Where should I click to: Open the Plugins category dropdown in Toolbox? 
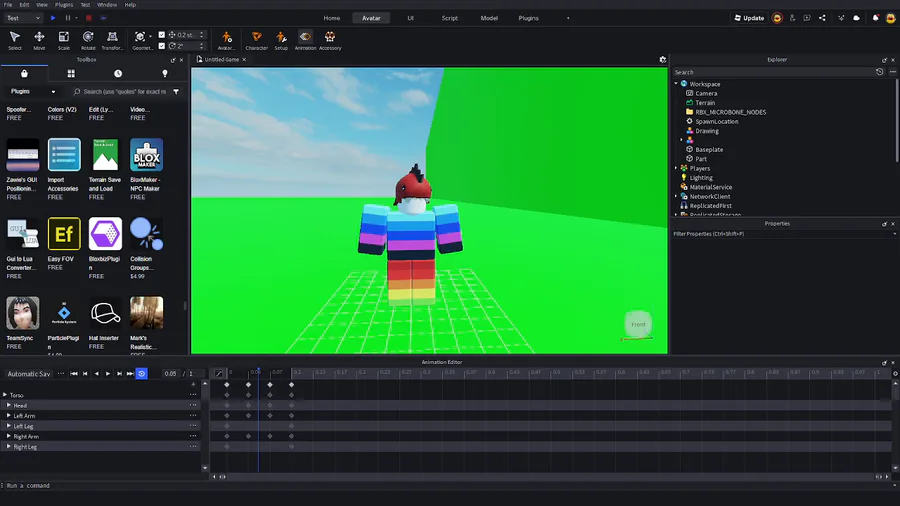tap(33, 92)
